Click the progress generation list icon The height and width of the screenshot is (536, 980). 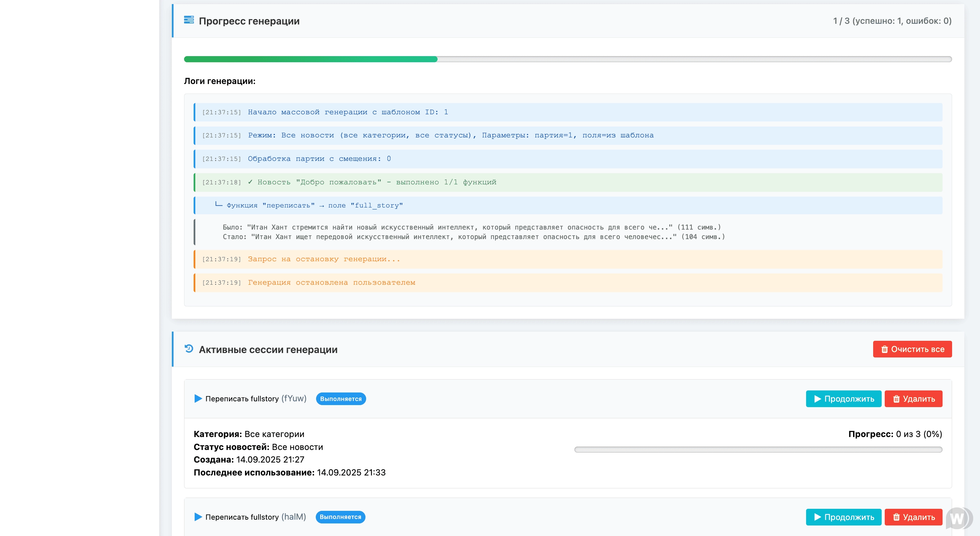point(189,20)
